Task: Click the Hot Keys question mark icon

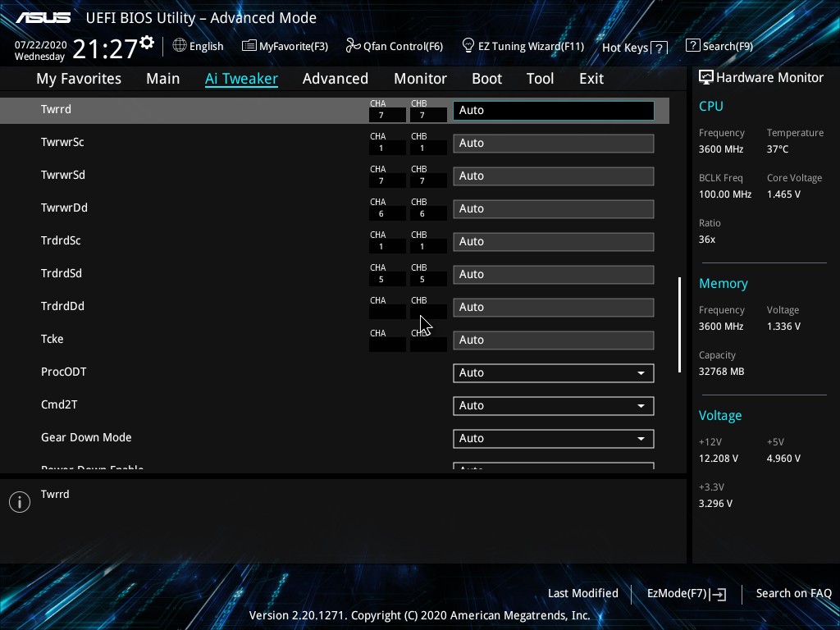Action: click(x=659, y=48)
